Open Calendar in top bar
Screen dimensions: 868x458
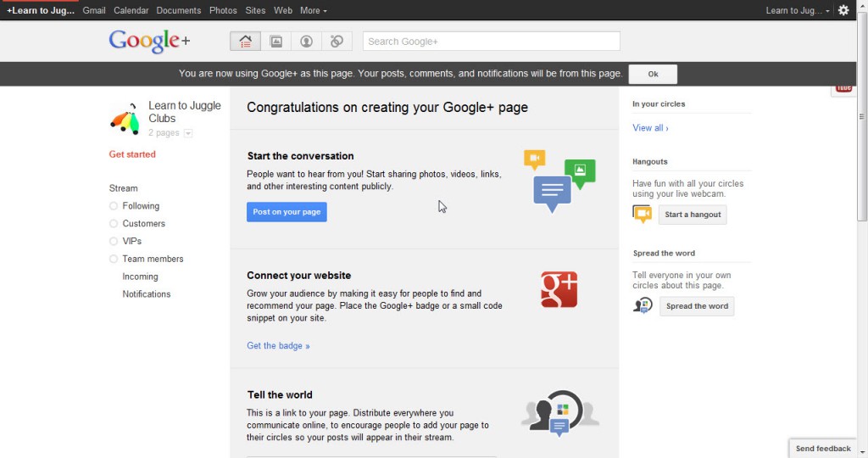click(131, 10)
